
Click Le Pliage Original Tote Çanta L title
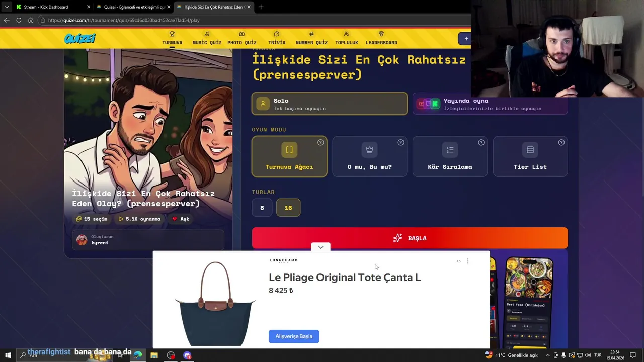coord(345,277)
